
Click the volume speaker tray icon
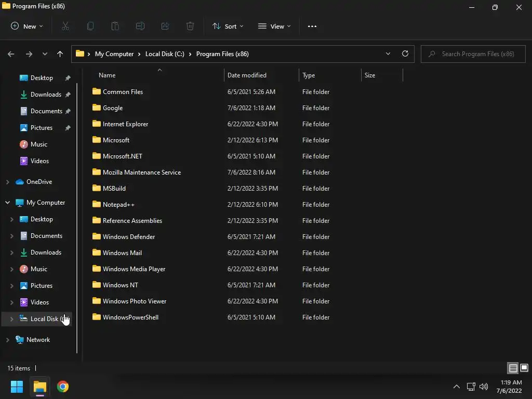(484, 387)
